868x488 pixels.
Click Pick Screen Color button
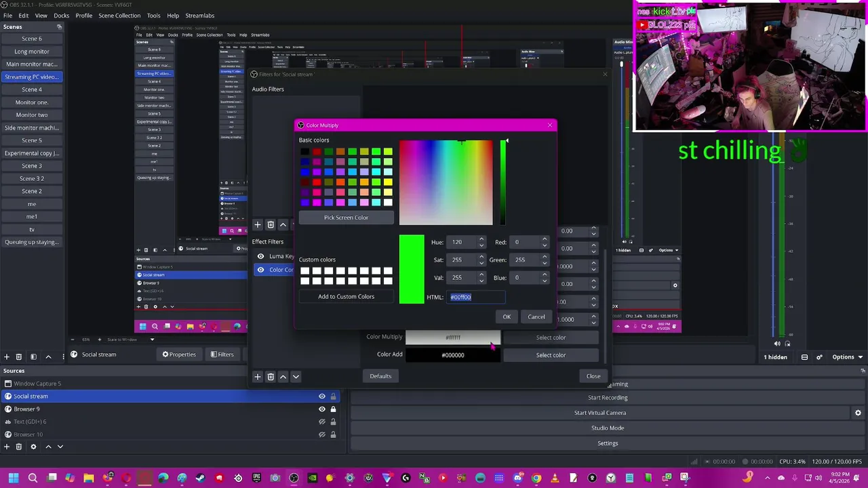click(x=346, y=218)
